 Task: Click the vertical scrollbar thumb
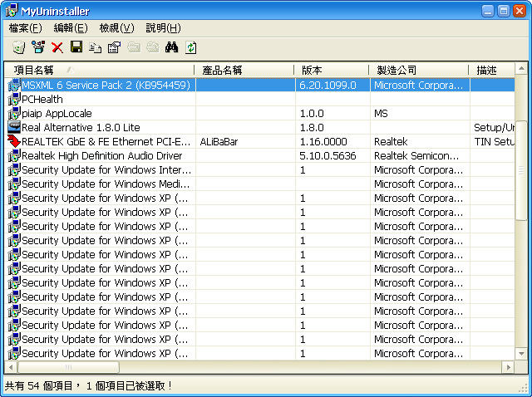tap(521, 170)
